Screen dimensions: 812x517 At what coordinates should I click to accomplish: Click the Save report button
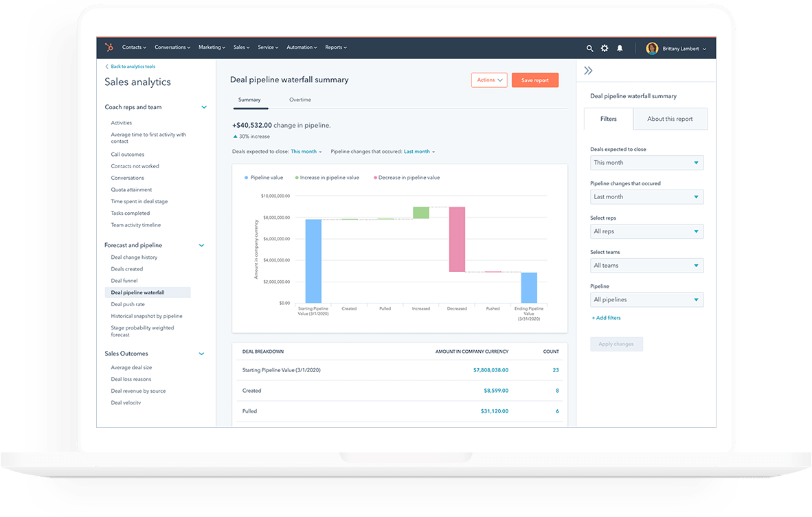click(x=534, y=80)
